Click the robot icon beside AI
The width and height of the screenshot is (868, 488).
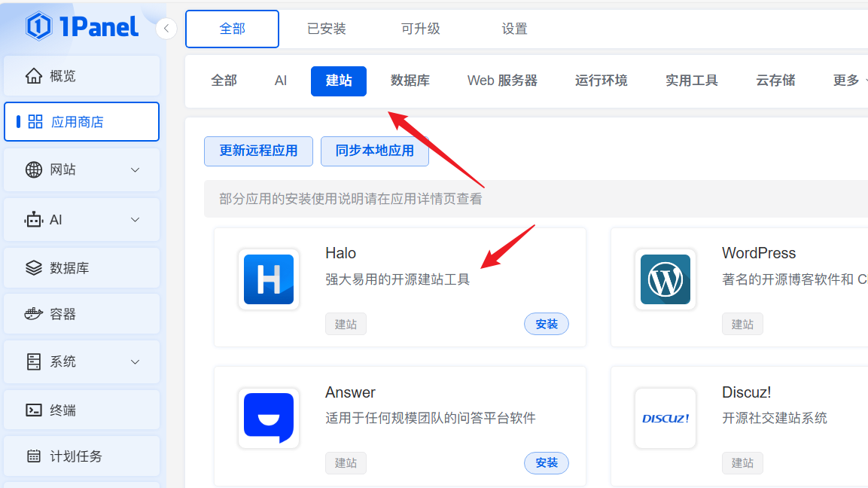[34, 220]
